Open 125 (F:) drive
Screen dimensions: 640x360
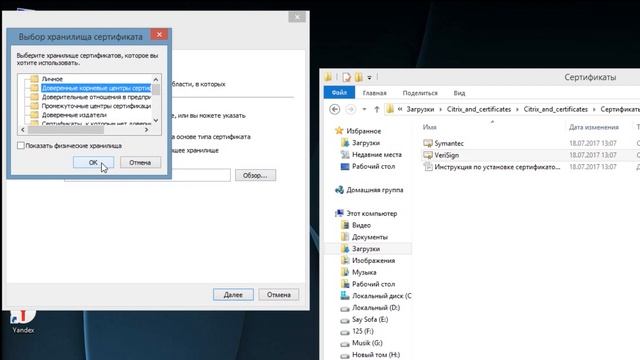(x=362, y=331)
